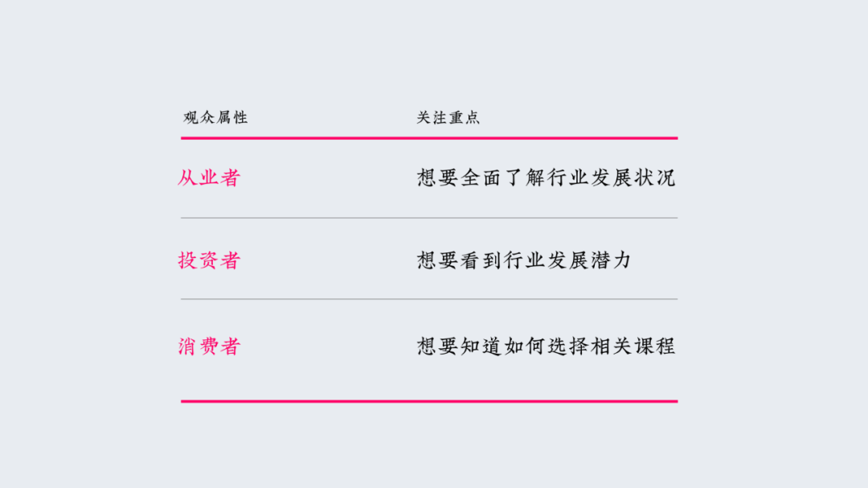Click the gray divider below 投资者 row
This screenshot has width=868, height=488.
[429, 299]
